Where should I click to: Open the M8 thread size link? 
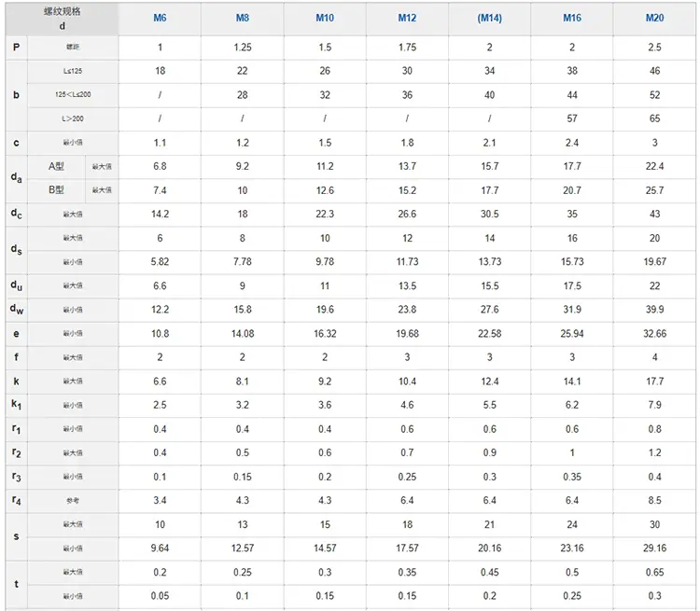point(243,18)
